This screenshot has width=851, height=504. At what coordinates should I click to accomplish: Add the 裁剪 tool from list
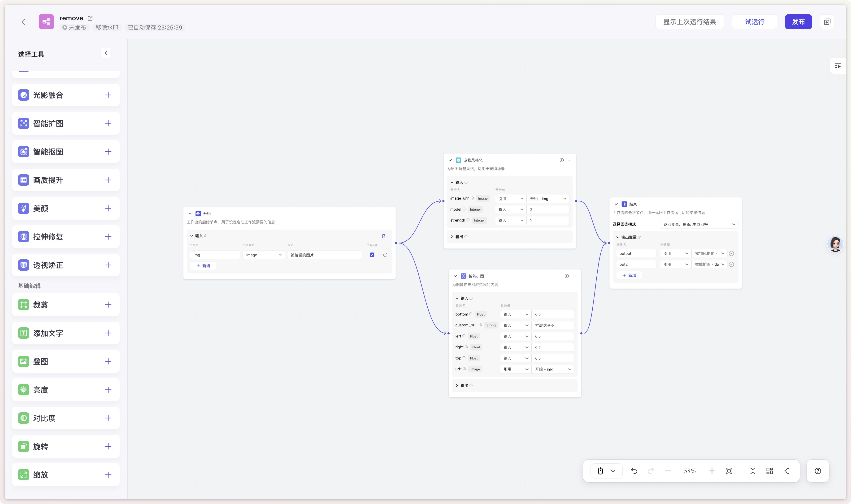[x=108, y=305]
